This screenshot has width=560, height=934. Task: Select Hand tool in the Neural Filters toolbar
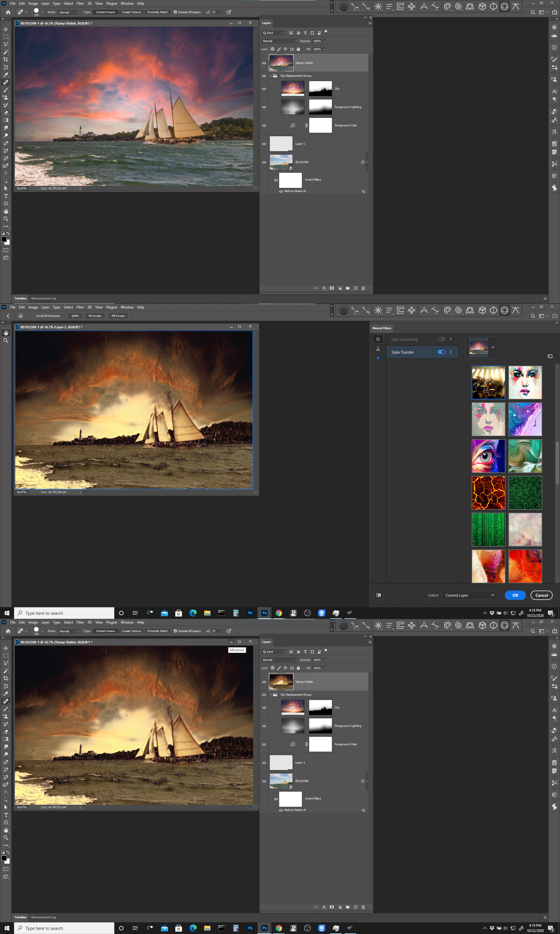tap(6, 333)
